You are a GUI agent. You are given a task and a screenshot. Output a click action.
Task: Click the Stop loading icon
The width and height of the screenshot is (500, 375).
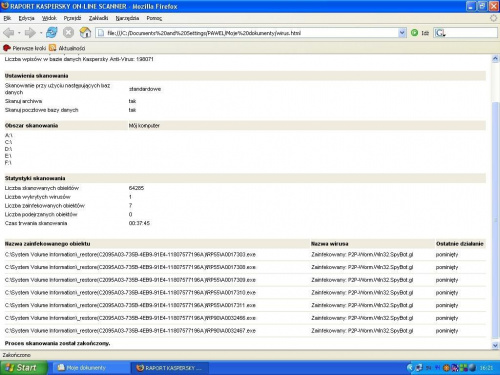(68, 33)
